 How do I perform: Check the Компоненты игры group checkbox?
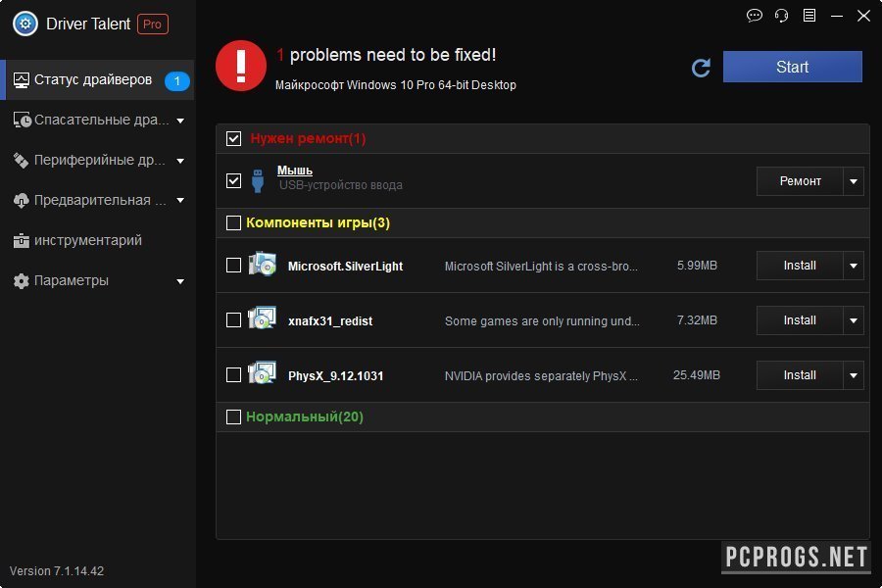[x=233, y=222]
